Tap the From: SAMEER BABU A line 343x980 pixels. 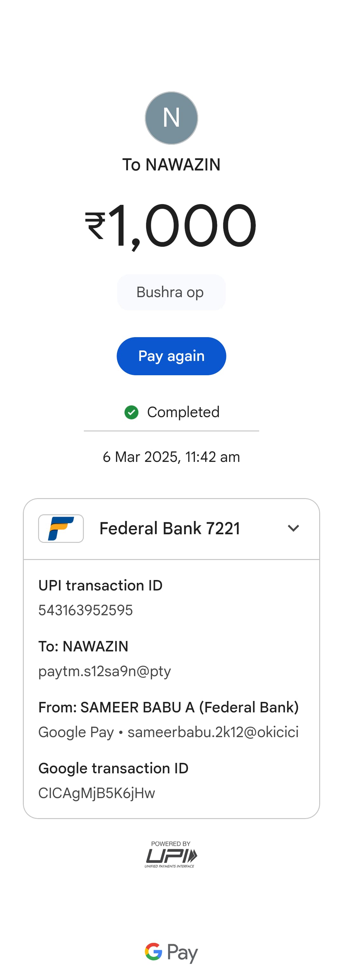pyautogui.click(x=168, y=707)
